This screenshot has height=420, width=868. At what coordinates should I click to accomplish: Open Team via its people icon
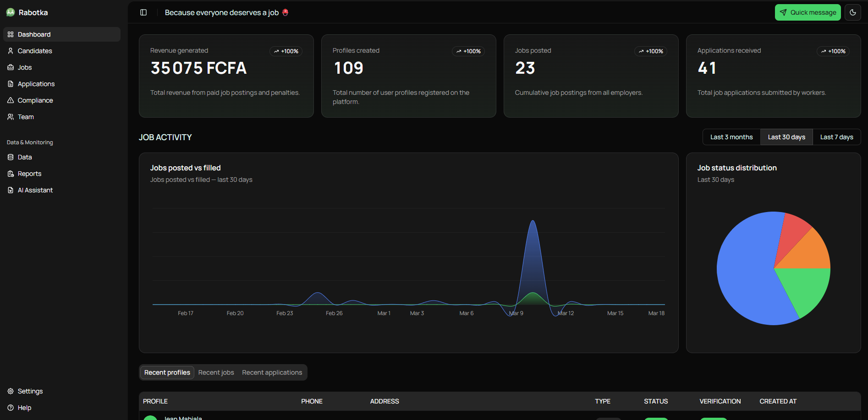pyautogui.click(x=11, y=117)
